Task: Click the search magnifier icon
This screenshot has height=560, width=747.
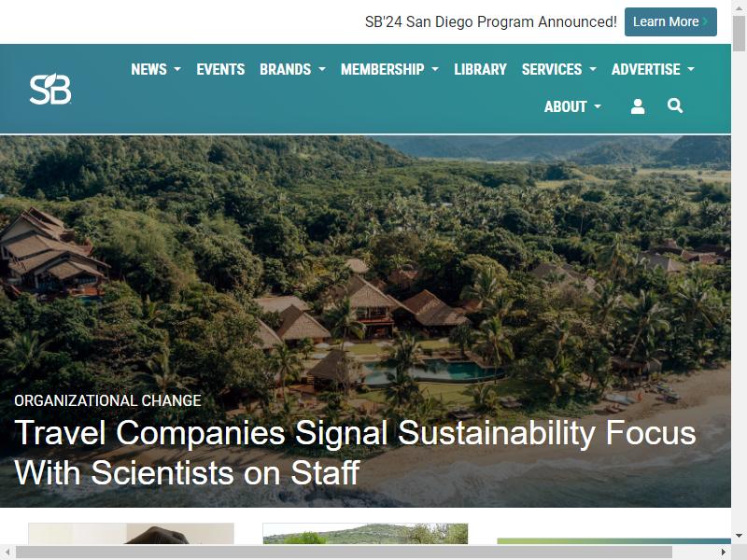Action: [675, 106]
